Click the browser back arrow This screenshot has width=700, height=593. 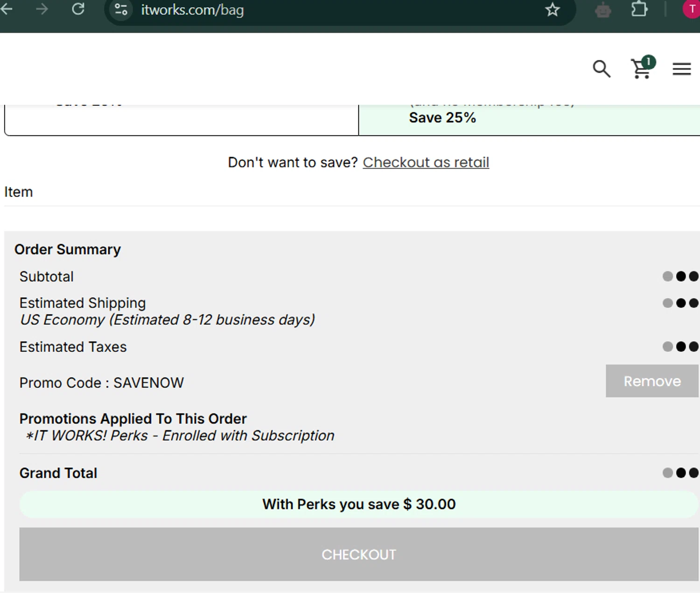pyautogui.click(x=7, y=9)
